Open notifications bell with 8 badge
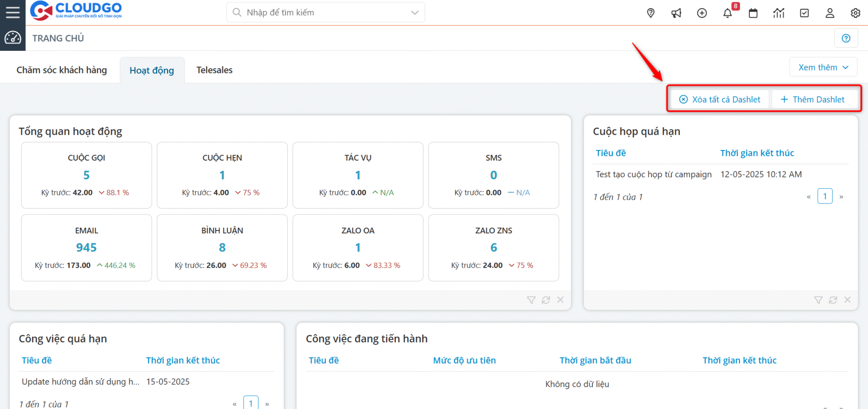 [728, 13]
